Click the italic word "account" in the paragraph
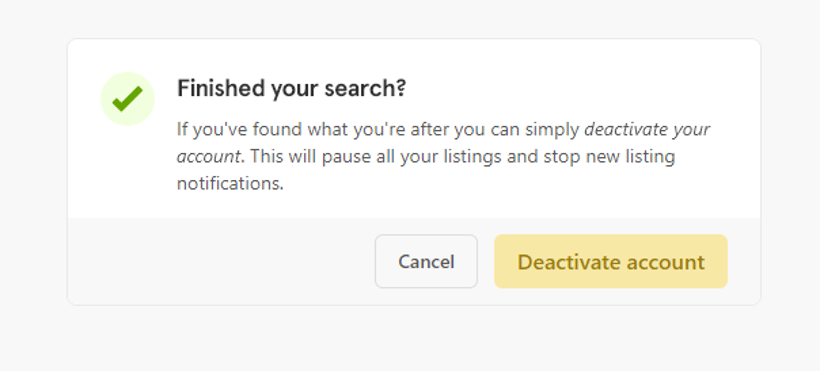820x371 pixels. [x=209, y=156]
